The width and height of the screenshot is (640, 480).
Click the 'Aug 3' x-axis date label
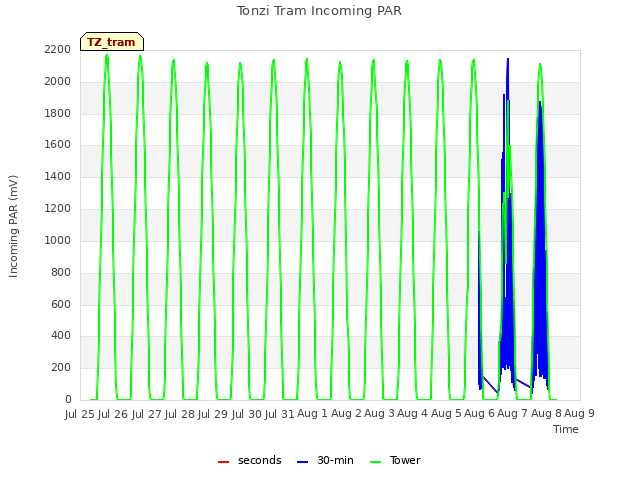tap(380, 414)
